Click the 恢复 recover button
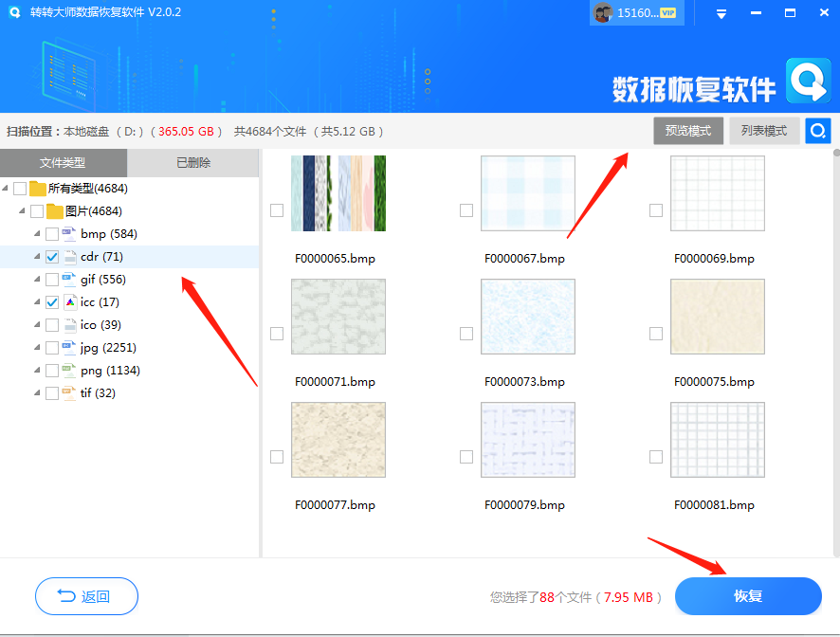This screenshot has width=840, height=637. [747, 596]
